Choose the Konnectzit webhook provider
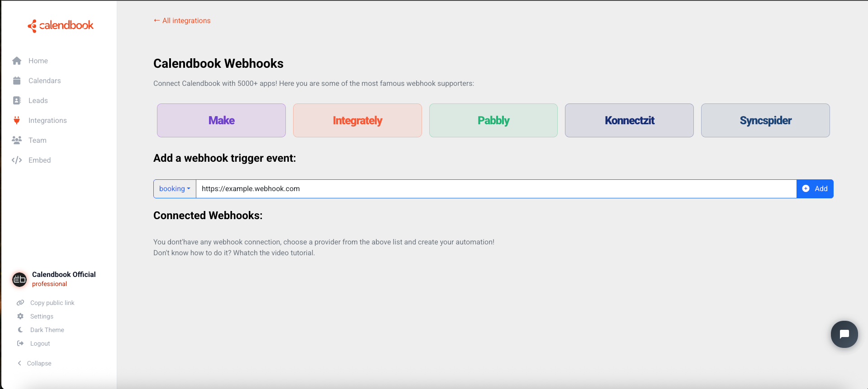 [629, 120]
